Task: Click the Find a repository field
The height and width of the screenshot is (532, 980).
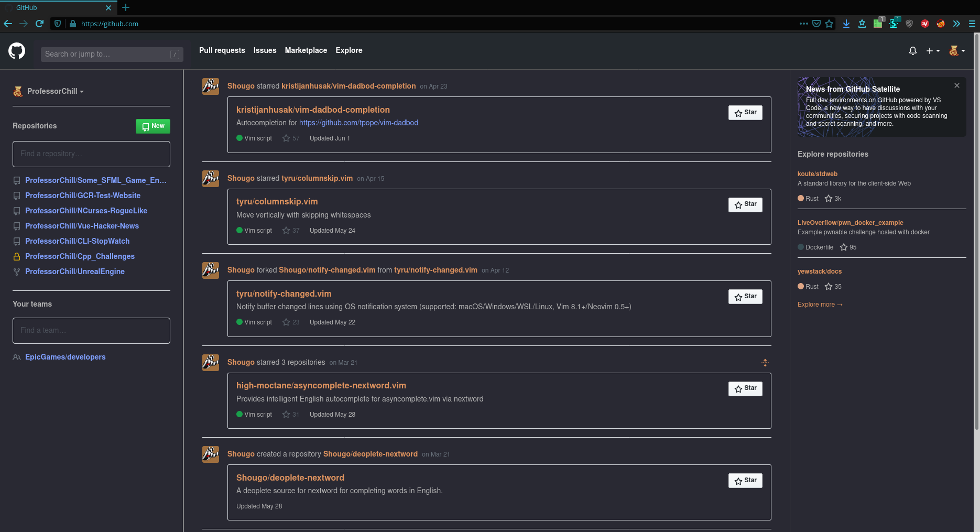Action: (x=91, y=154)
